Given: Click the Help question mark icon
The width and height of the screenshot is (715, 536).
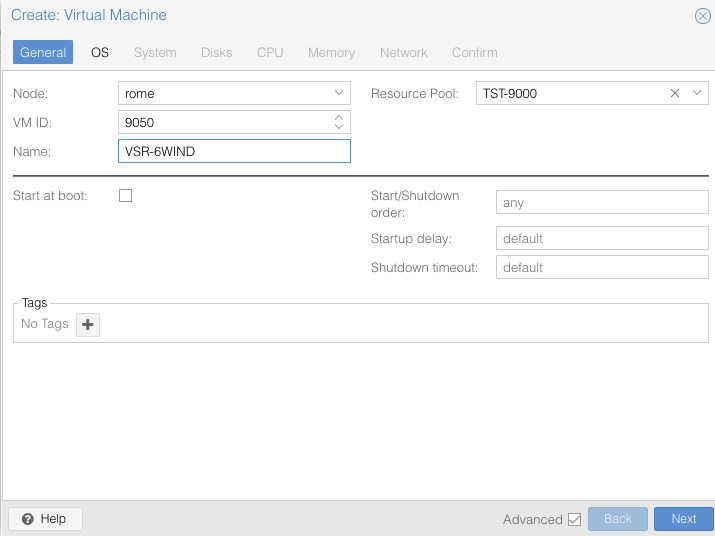Looking at the screenshot, I should pos(28,519).
